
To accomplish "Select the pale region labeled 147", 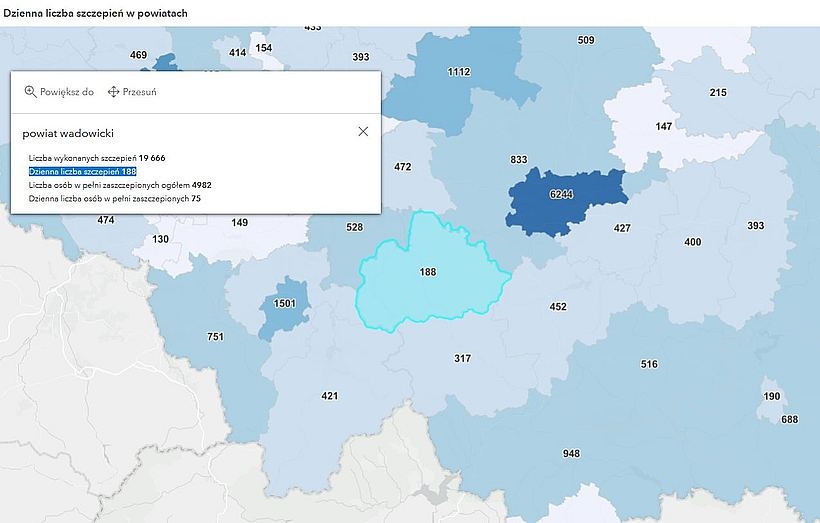I will [664, 127].
